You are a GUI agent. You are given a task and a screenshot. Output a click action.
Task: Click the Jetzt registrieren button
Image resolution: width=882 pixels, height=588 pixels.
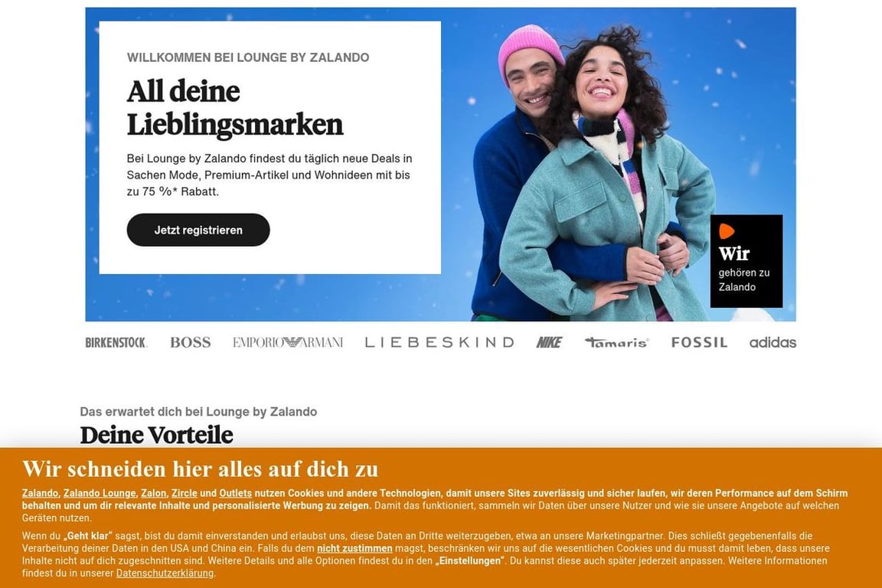(198, 230)
